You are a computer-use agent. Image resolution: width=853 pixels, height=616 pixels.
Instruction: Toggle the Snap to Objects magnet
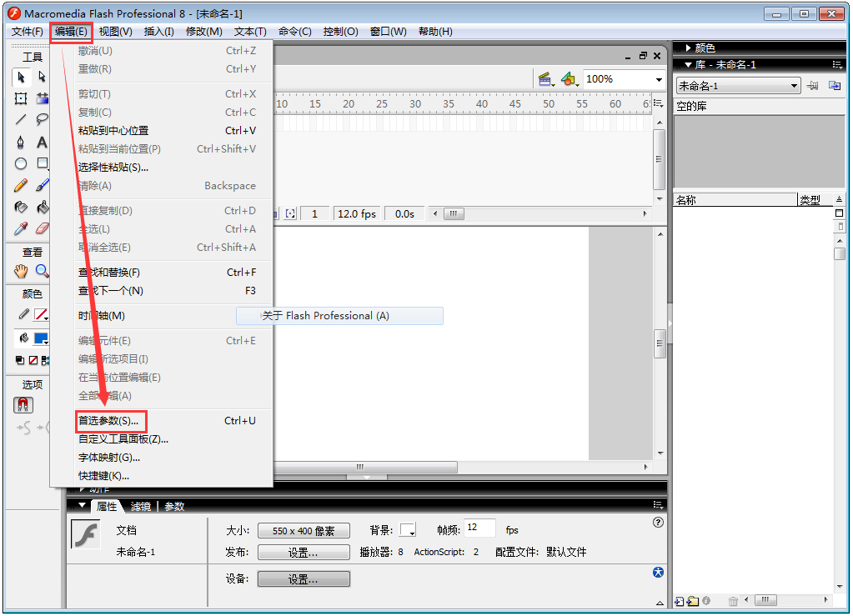tap(23, 405)
